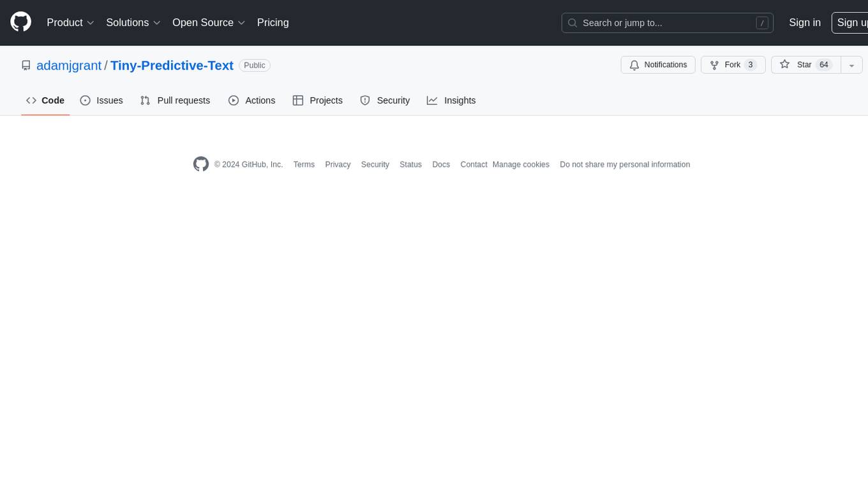Open the star lists dropdown arrow
This screenshot has width=868, height=488.
pos(851,65)
